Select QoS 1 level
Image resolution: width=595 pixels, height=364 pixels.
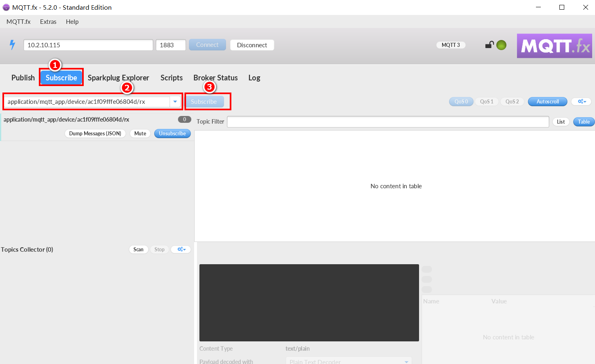click(486, 102)
